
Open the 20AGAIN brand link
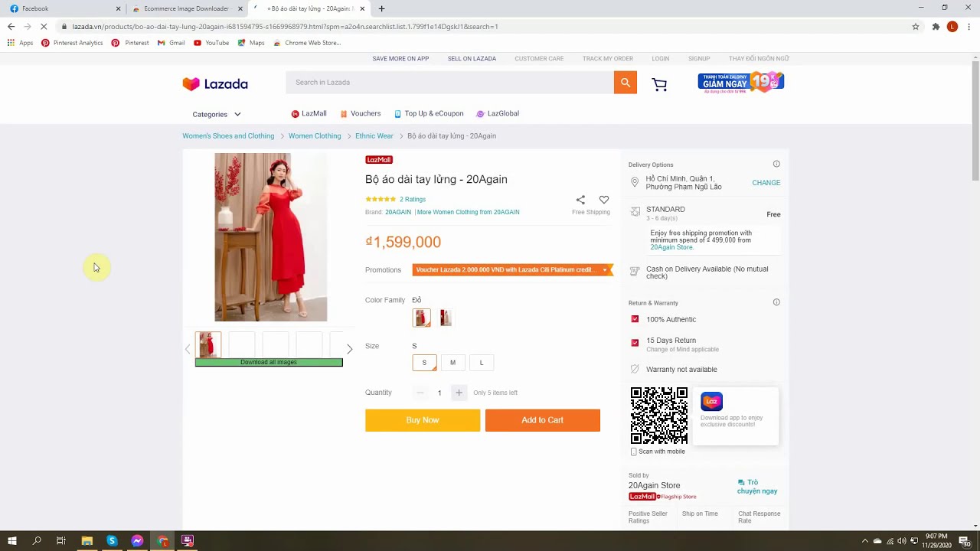pyautogui.click(x=398, y=212)
